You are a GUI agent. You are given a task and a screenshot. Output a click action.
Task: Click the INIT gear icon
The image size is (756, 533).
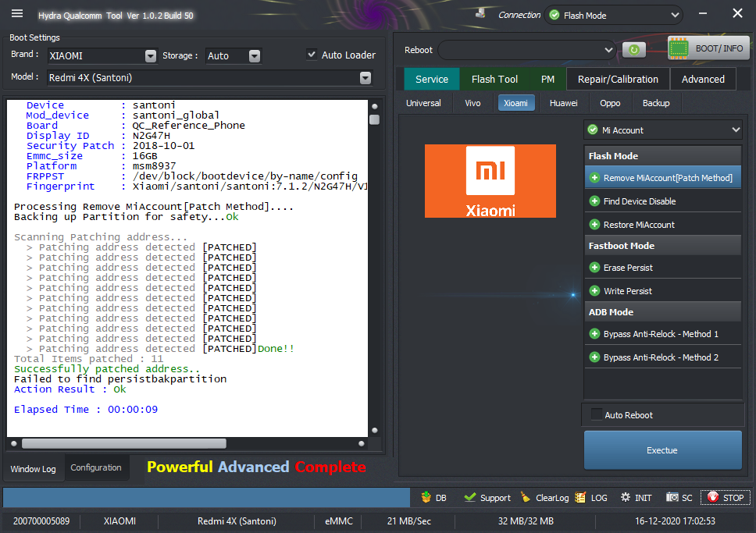tap(626, 497)
